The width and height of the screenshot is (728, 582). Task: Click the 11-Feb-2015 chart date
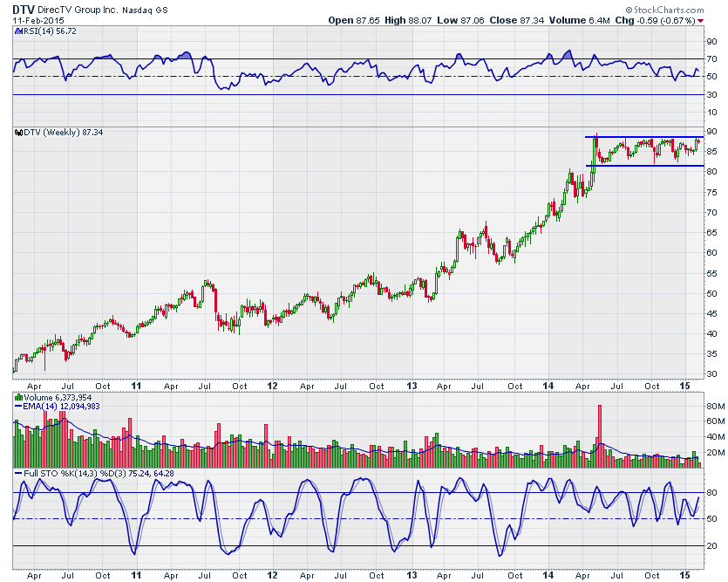coord(38,20)
